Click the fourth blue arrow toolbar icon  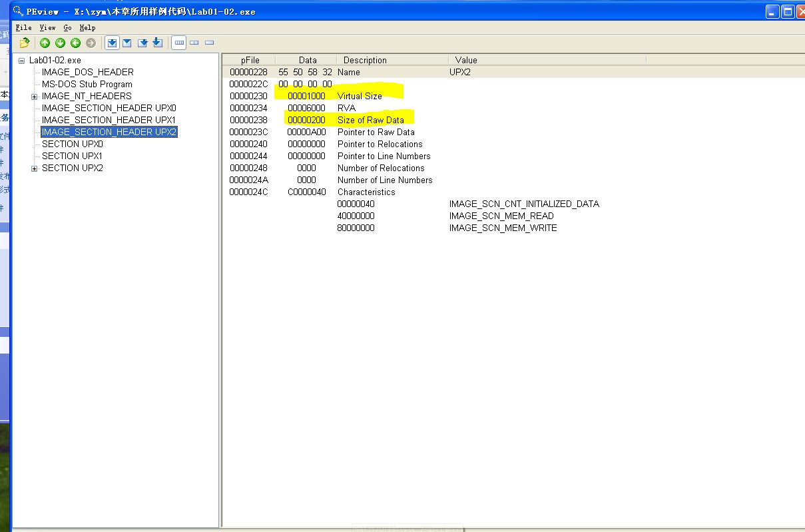[x=157, y=43]
